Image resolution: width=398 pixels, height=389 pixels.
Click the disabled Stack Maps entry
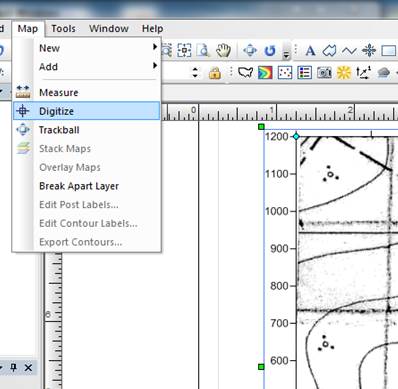pos(87,148)
